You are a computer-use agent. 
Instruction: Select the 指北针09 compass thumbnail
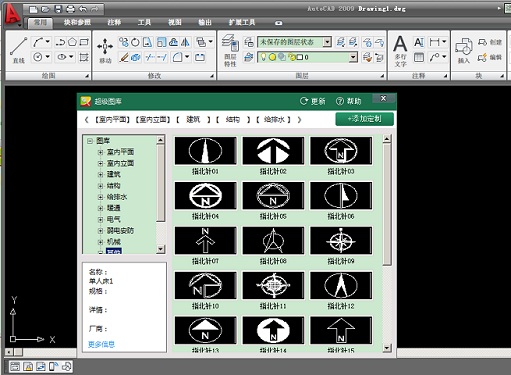(341, 241)
